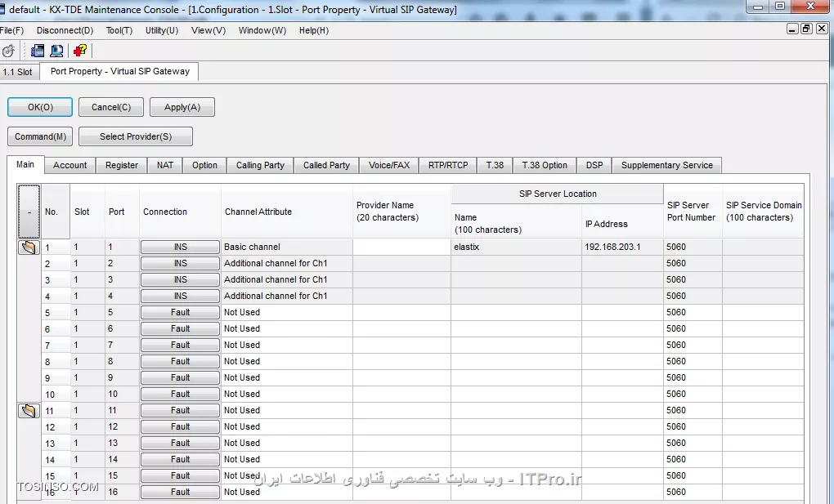Restore the inner document window
This screenshot has height=504, width=834.
tap(807, 29)
